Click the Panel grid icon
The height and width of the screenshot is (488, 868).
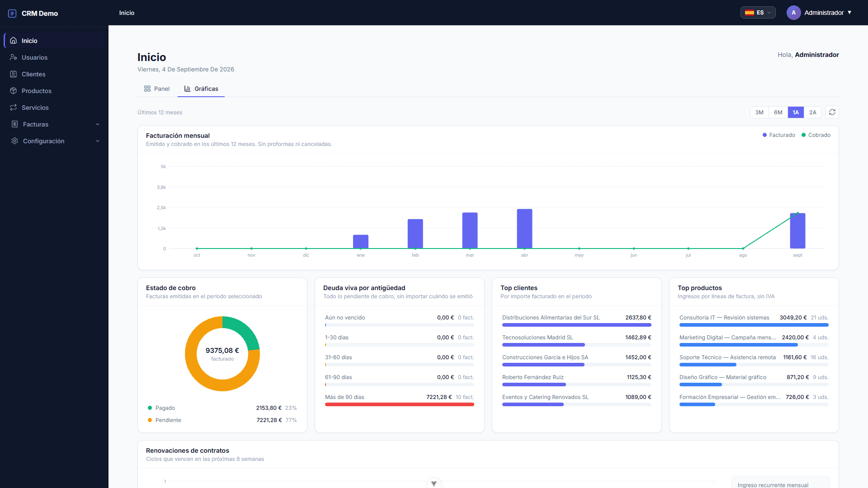point(147,89)
